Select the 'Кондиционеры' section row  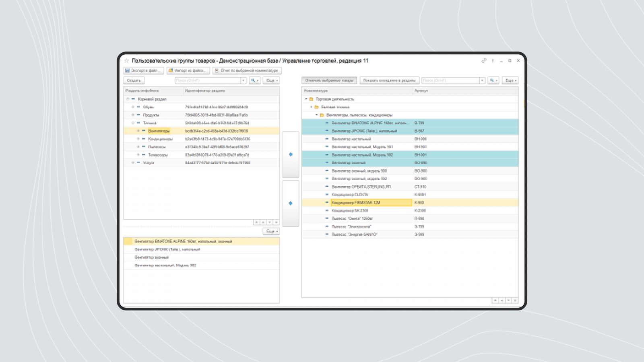point(201,139)
